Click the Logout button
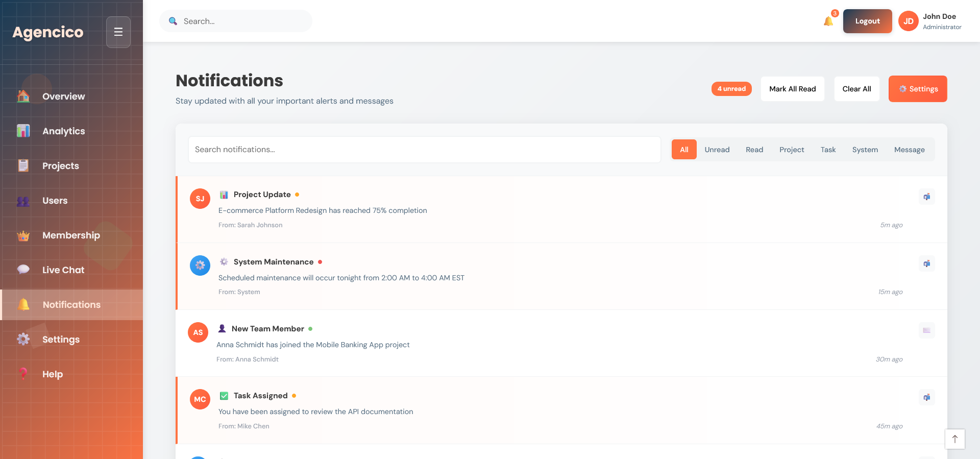980x459 pixels. tap(868, 21)
